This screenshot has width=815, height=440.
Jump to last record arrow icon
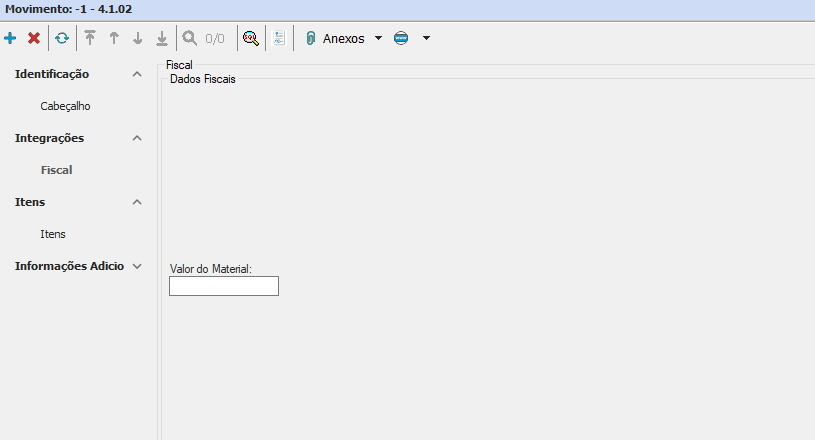[x=162, y=38]
